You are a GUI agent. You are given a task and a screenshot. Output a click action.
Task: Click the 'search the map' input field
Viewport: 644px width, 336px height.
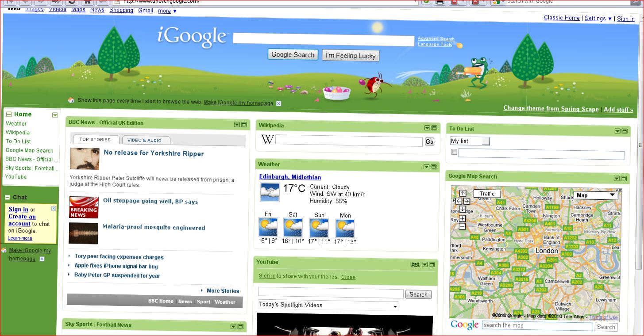click(x=537, y=326)
